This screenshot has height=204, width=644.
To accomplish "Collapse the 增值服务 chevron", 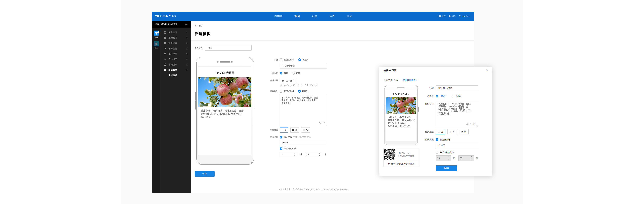I will [x=187, y=70].
